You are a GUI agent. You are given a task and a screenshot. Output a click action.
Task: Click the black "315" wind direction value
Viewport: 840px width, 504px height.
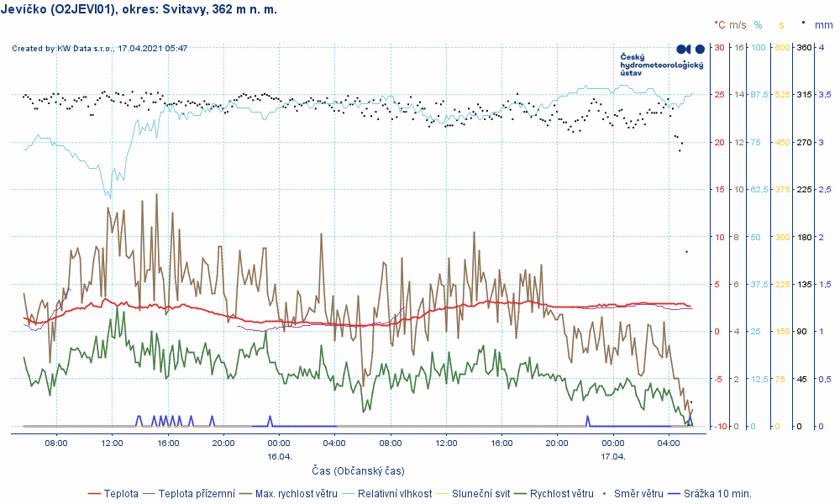pyautogui.click(x=805, y=95)
